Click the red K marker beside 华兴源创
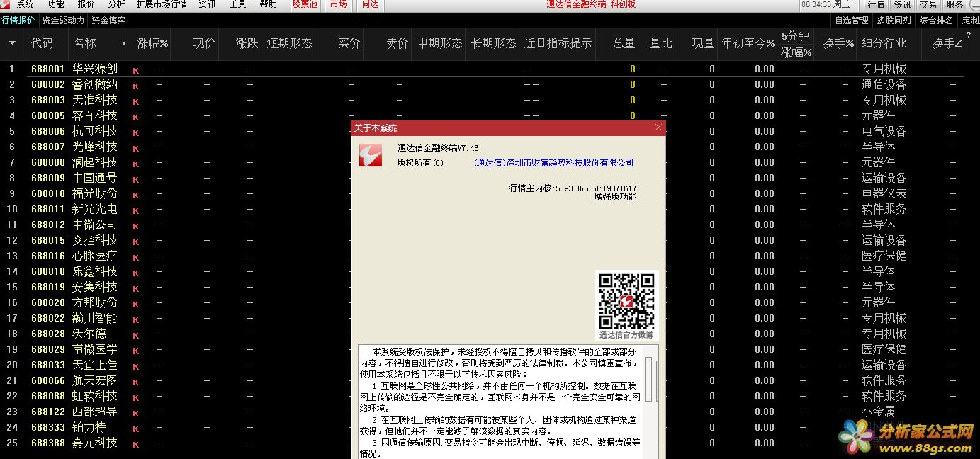 pos(136,70)
